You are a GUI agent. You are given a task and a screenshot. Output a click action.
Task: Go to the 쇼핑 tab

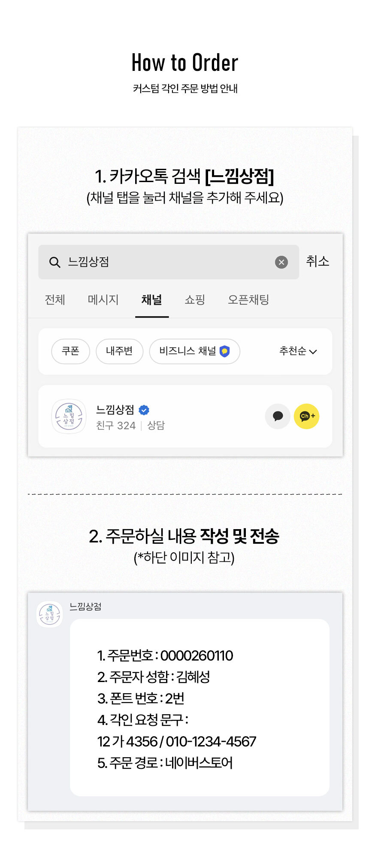coord(195,299)
